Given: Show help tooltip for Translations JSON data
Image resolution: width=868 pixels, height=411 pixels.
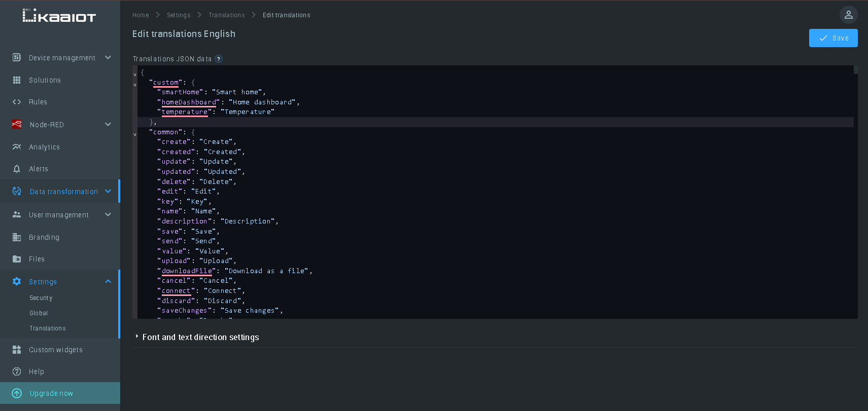Looking at the screenshot, I should 219,59.
